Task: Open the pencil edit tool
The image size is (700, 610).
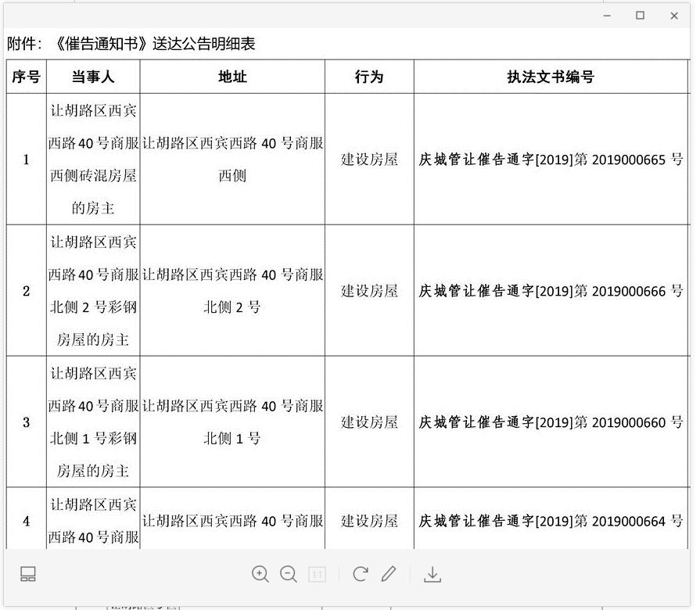Action: coord(389,574)
